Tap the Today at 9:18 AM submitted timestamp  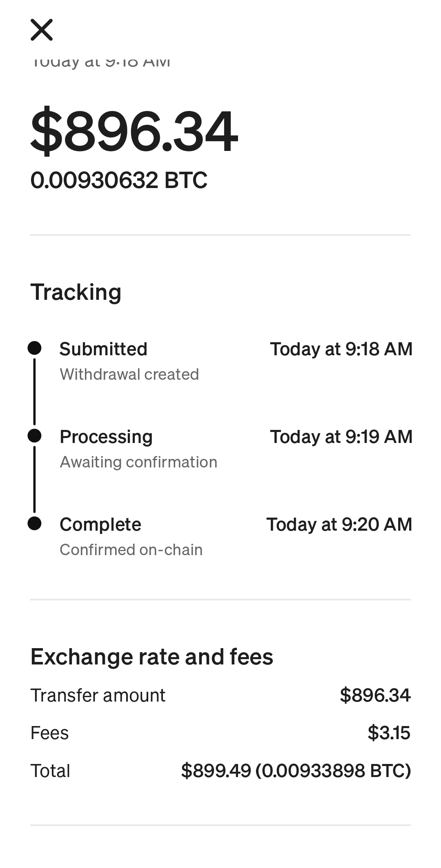point(341,349)
